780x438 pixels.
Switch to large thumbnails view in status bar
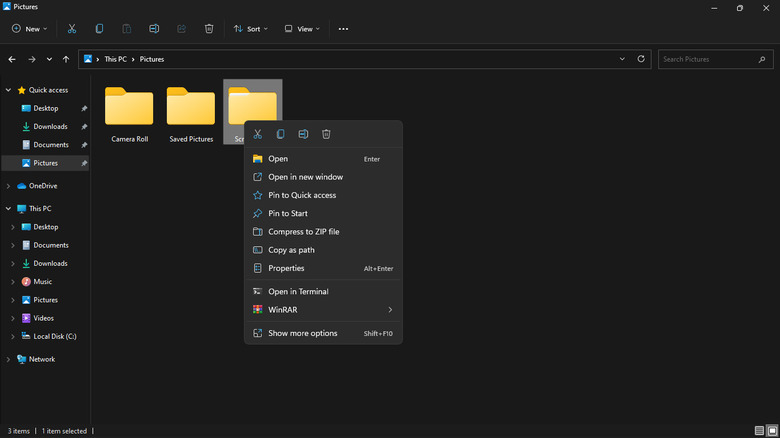click(771, 431)
